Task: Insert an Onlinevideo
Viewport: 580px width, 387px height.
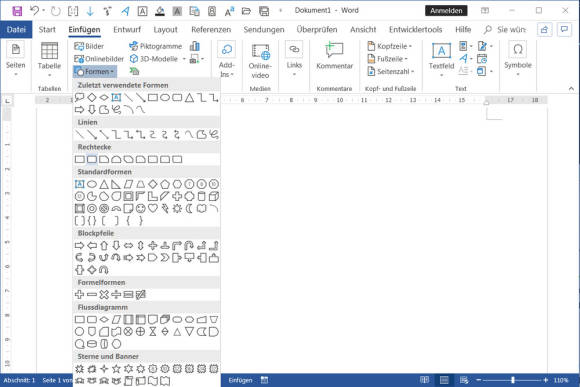Action: tap(260, 61)
